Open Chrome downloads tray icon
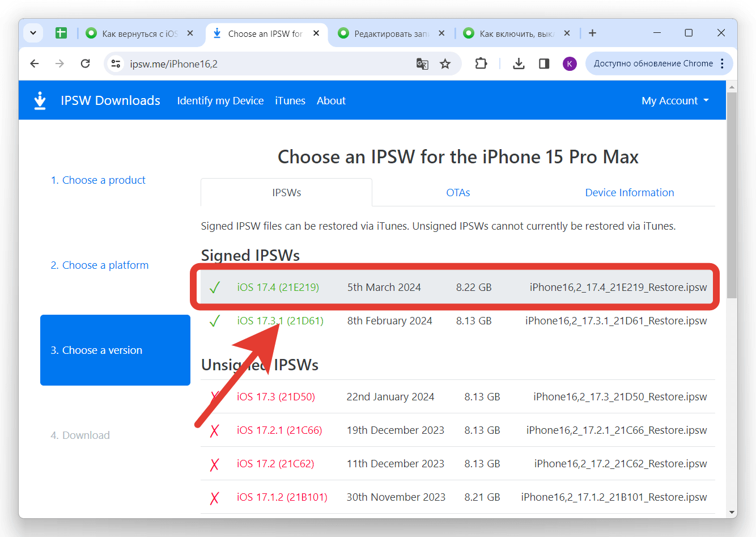 pos(519,64)
